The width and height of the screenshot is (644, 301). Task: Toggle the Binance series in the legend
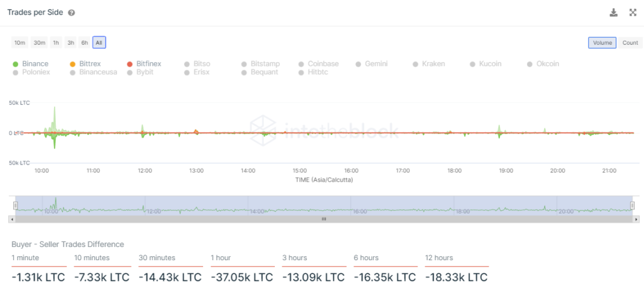coord(31,63)
